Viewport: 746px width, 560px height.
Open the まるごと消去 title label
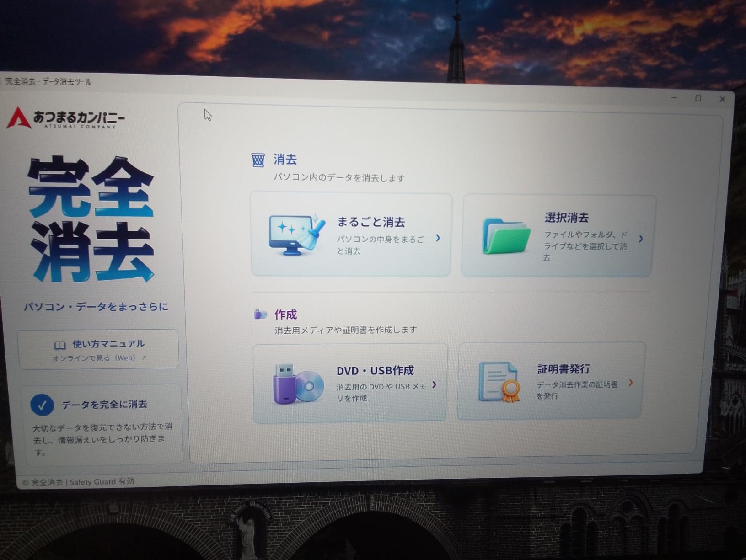371,222
